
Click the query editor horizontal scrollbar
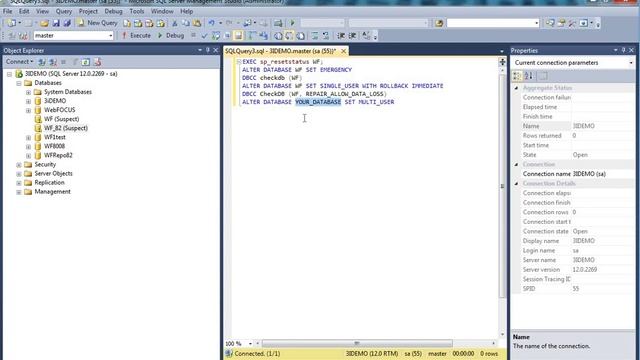pos(357,343)
